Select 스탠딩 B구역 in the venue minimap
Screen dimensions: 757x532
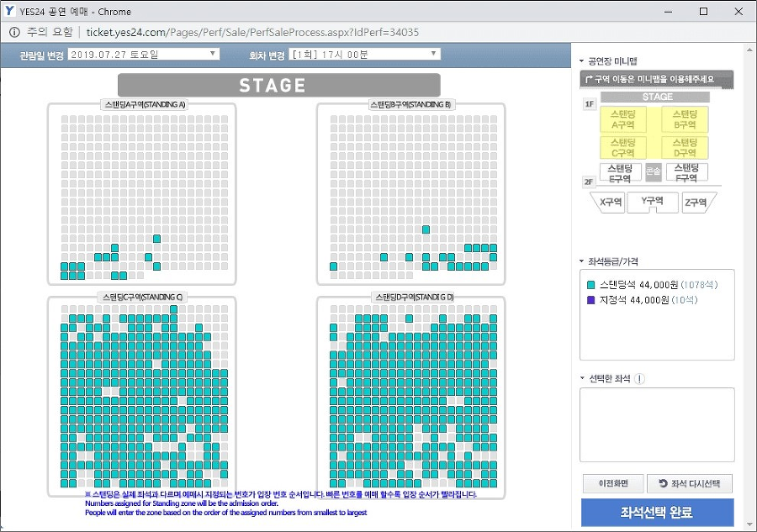[x=686, y=119]
